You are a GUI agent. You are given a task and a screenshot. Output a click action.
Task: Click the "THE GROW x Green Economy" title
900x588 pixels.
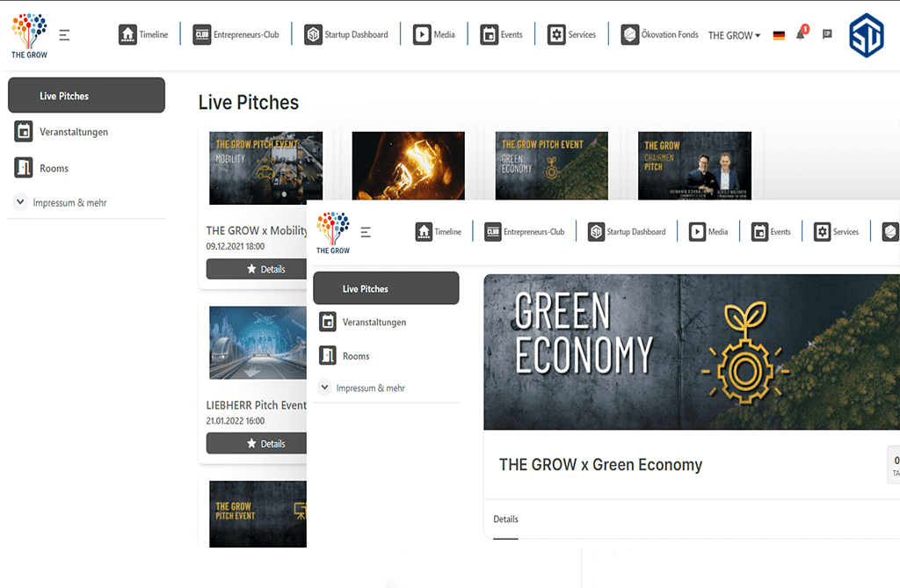pos(600,465)
